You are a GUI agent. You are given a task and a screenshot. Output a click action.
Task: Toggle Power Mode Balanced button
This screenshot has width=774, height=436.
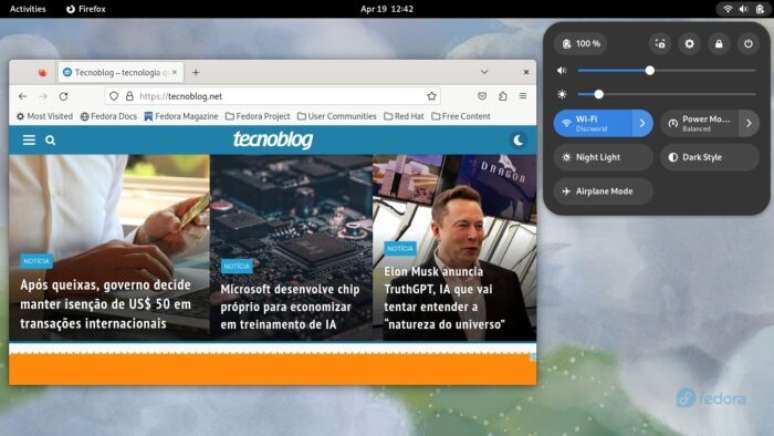pos(699,123)
